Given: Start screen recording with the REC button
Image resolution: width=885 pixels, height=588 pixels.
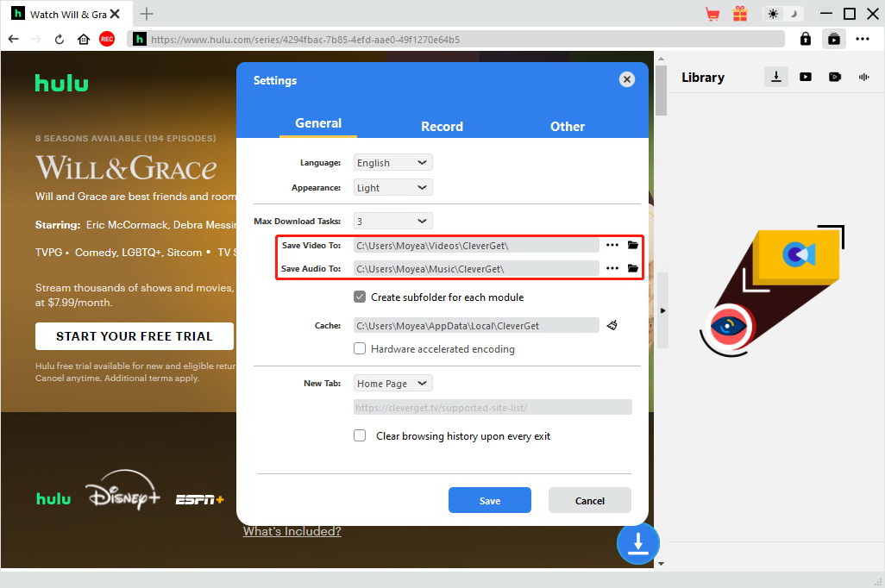Looking at the screenshot, I should [x=106, y=38].
